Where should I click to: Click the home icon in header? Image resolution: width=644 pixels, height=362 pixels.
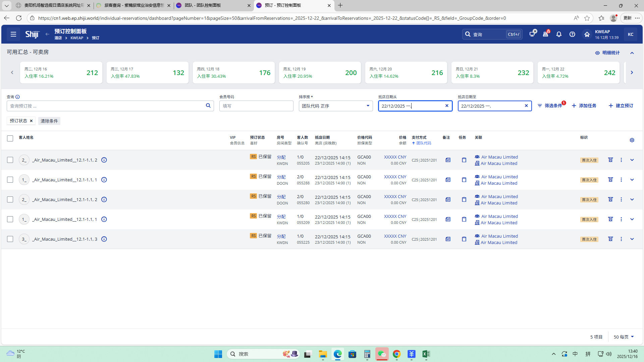click(587, 34)
